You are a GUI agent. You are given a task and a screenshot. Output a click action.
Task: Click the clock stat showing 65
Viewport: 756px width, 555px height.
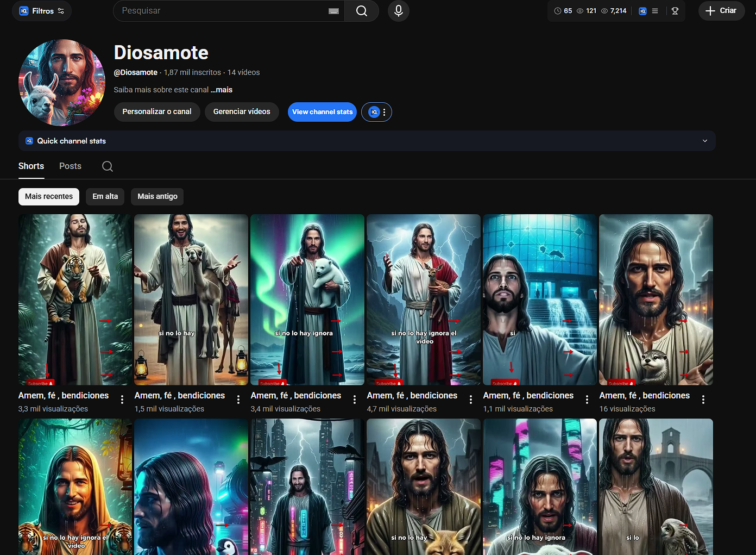click(x=563, y=11)
